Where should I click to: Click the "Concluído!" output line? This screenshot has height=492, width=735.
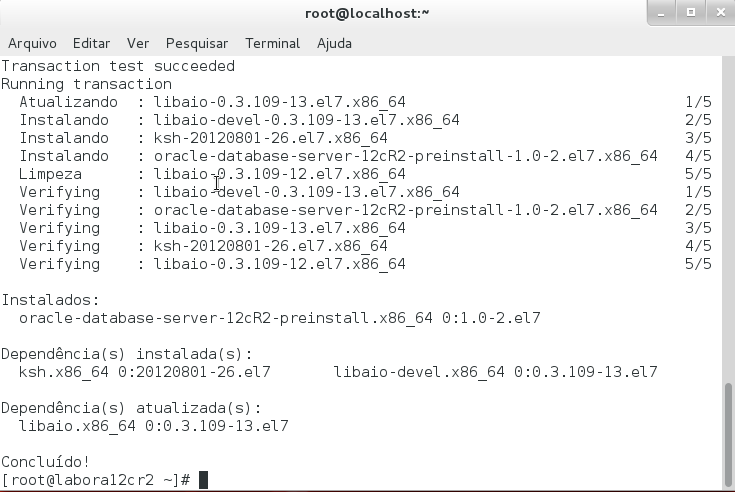click(46, 462)
